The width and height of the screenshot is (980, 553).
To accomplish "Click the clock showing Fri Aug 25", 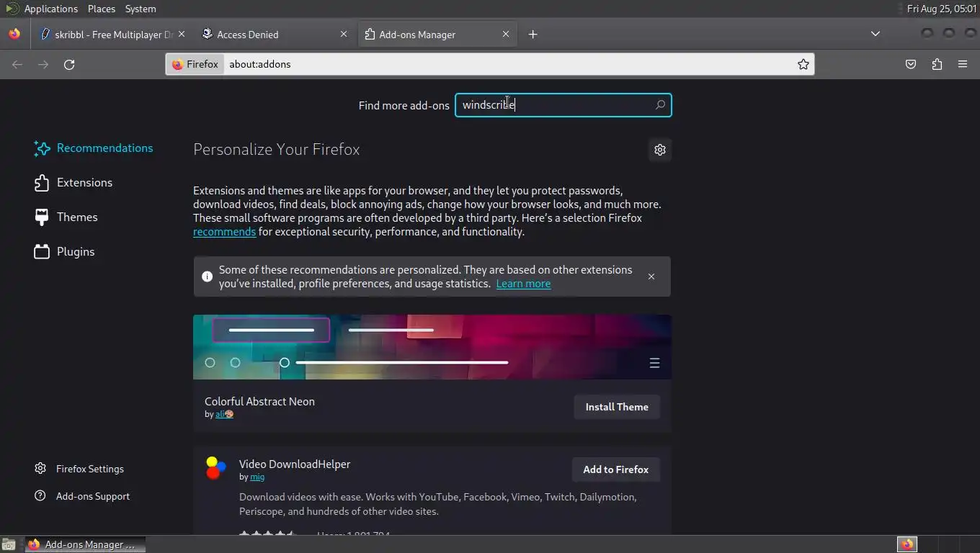I will click(941, 9).
